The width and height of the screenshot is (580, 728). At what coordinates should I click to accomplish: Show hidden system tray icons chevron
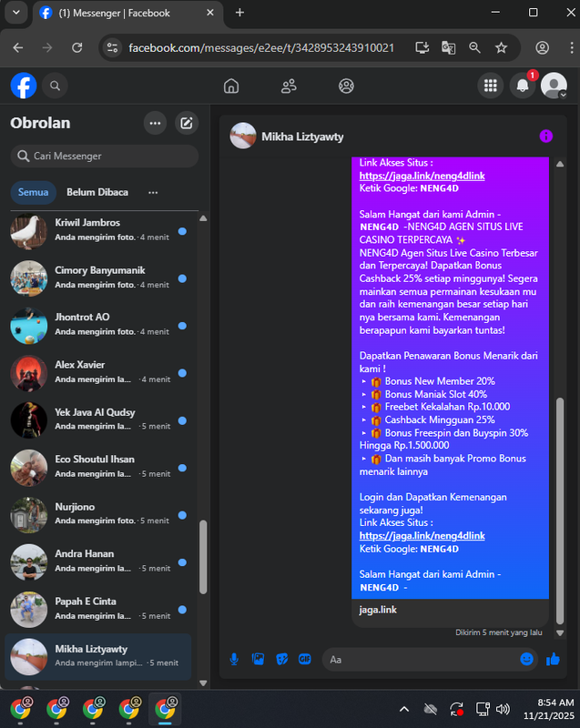point(404,709)
